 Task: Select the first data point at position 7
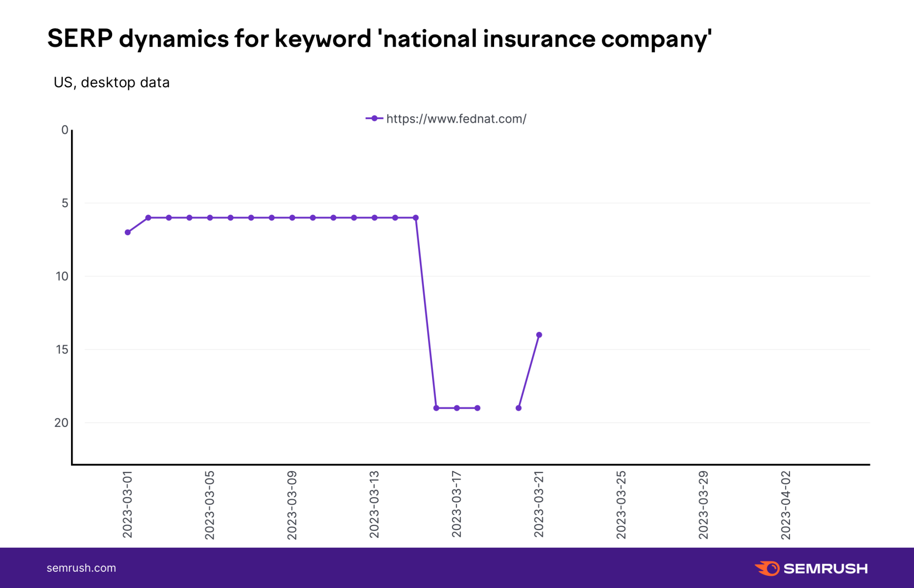click(x=128, y=232)
